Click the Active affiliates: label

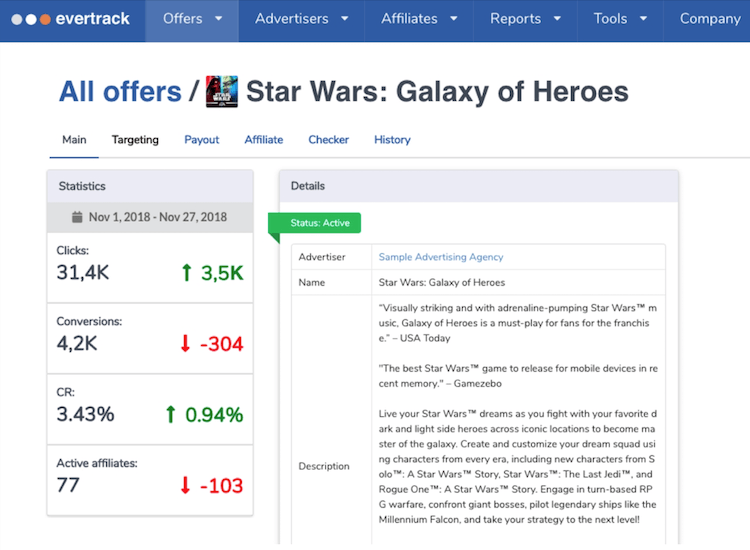pos(97,463)
